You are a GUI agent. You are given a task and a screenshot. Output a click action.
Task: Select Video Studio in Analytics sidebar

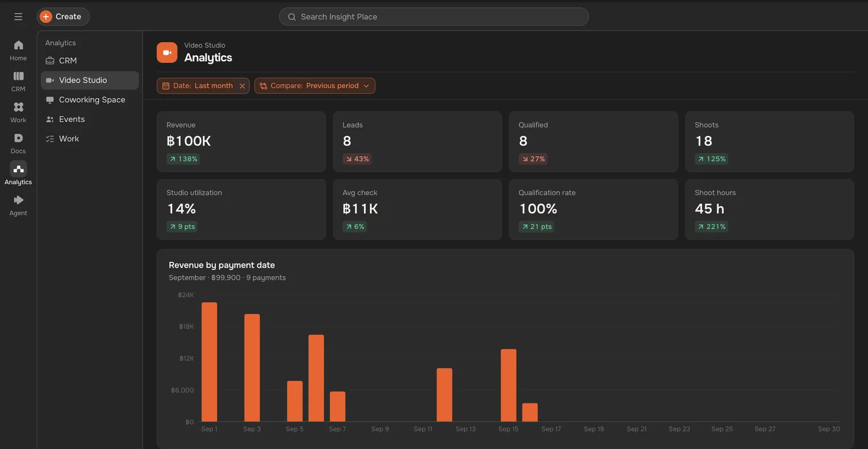pyautogui.click(x=90, y=80)
